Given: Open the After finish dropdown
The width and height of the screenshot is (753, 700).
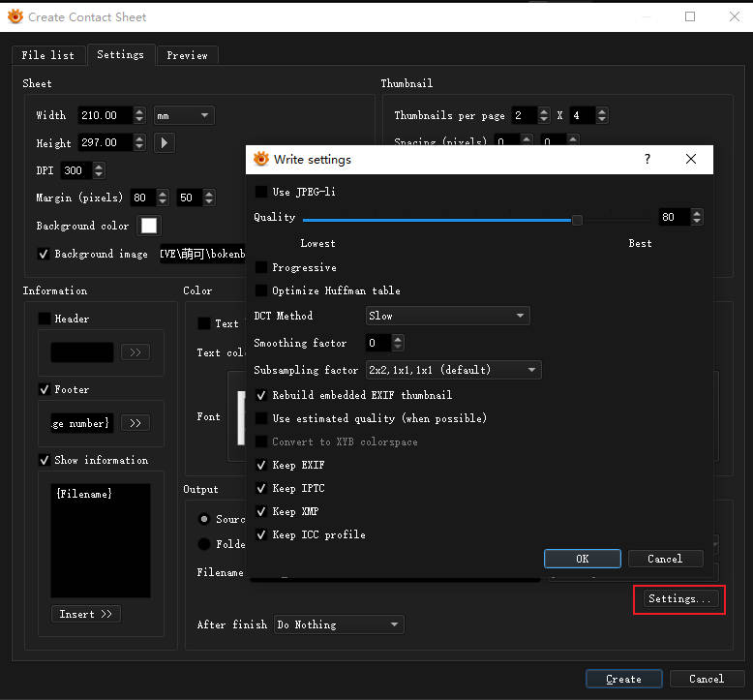Looking at the screenshot, I should [339, 624].
